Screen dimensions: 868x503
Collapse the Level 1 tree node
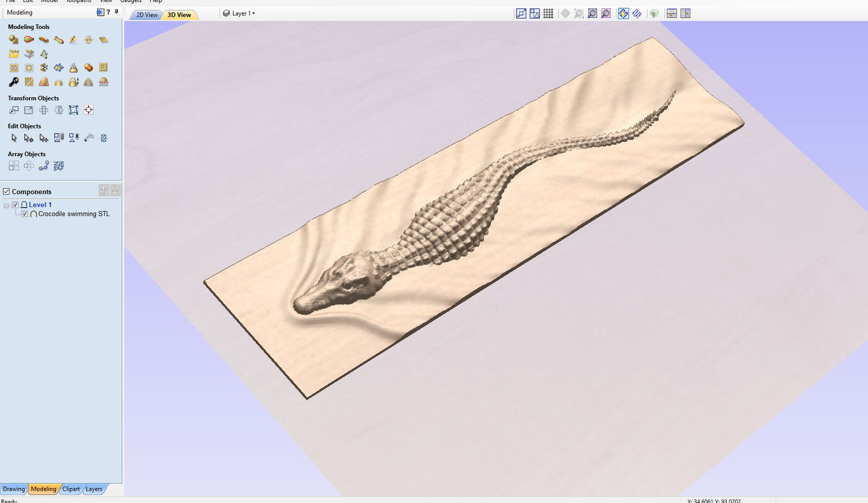(7, 206)
